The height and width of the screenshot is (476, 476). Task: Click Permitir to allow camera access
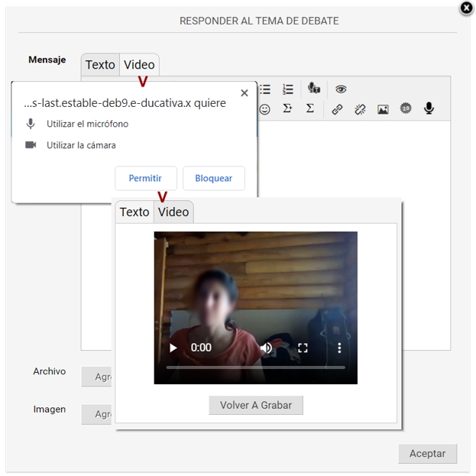145,178
